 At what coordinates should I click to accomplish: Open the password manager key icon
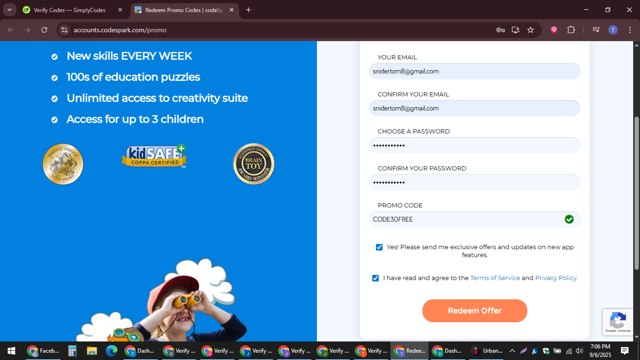pos(500,30)
